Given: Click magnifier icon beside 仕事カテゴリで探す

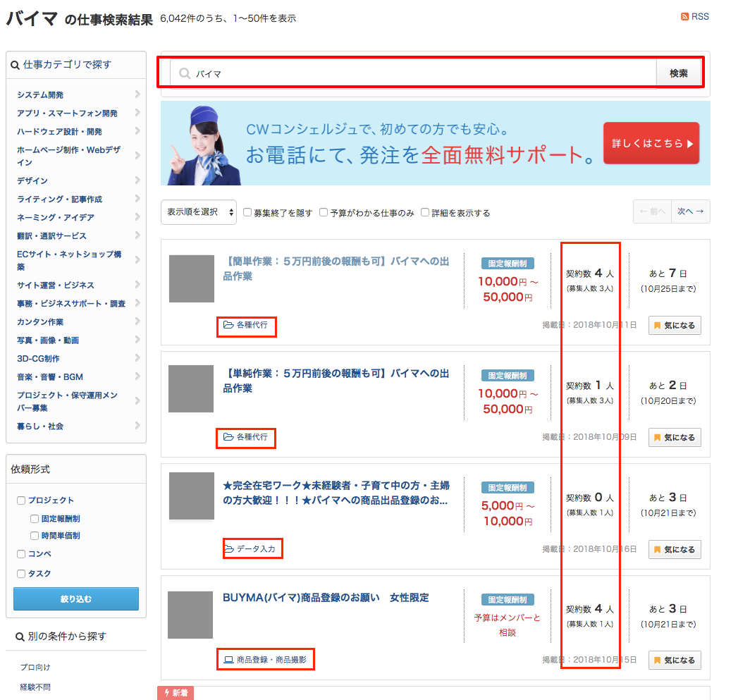Looking at the screenshot, I should pyautogui.click(x=15, y=65).
